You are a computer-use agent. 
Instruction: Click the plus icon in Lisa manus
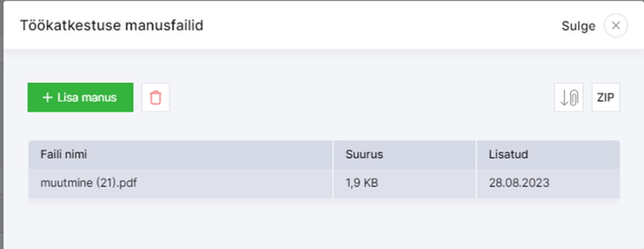click(x=48, y=97)
